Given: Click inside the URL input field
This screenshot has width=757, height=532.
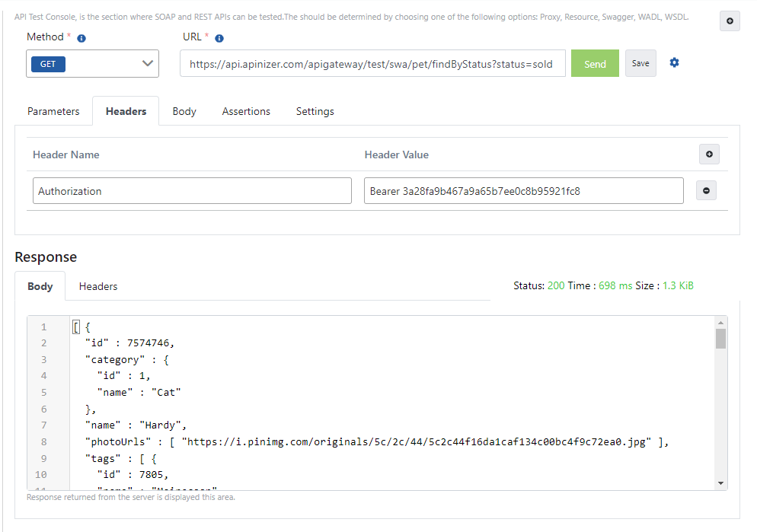Looking at the screenshot, I should coord(372,63).
